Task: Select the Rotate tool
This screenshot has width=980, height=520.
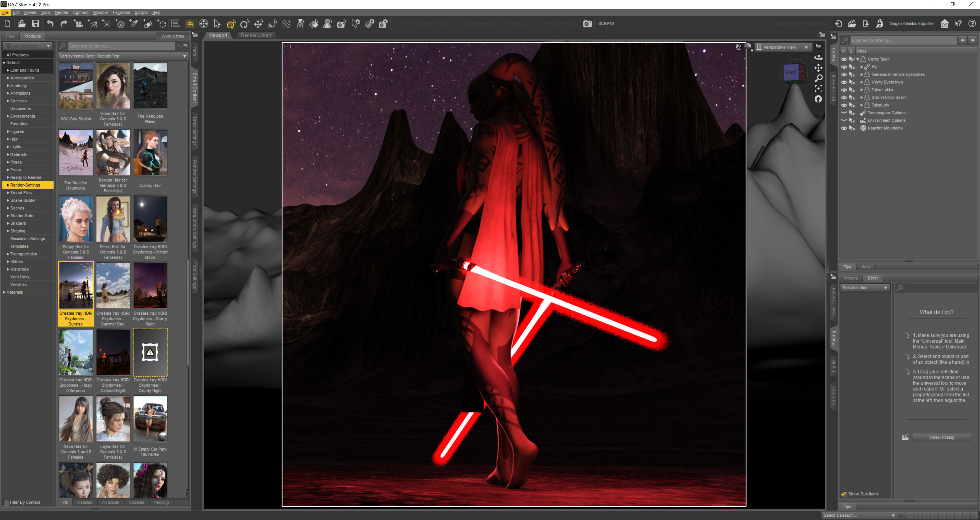Action: (x=245, y=23)
